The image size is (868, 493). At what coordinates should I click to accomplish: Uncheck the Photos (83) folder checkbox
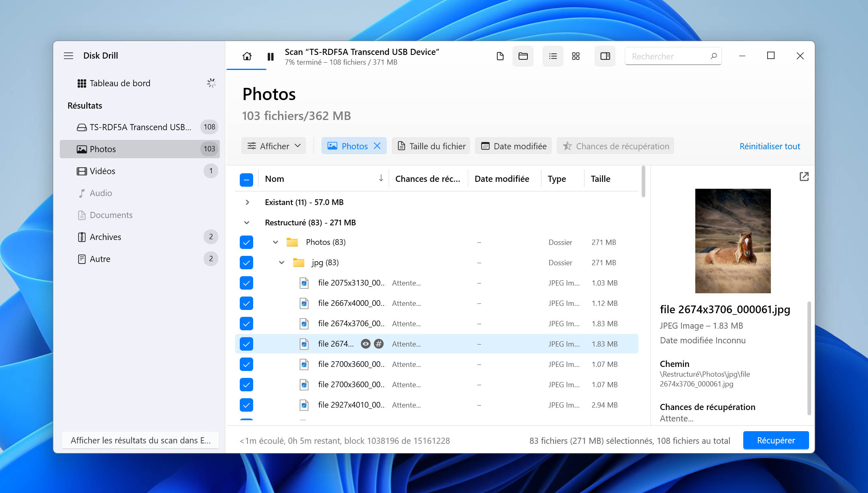(246, 242)
